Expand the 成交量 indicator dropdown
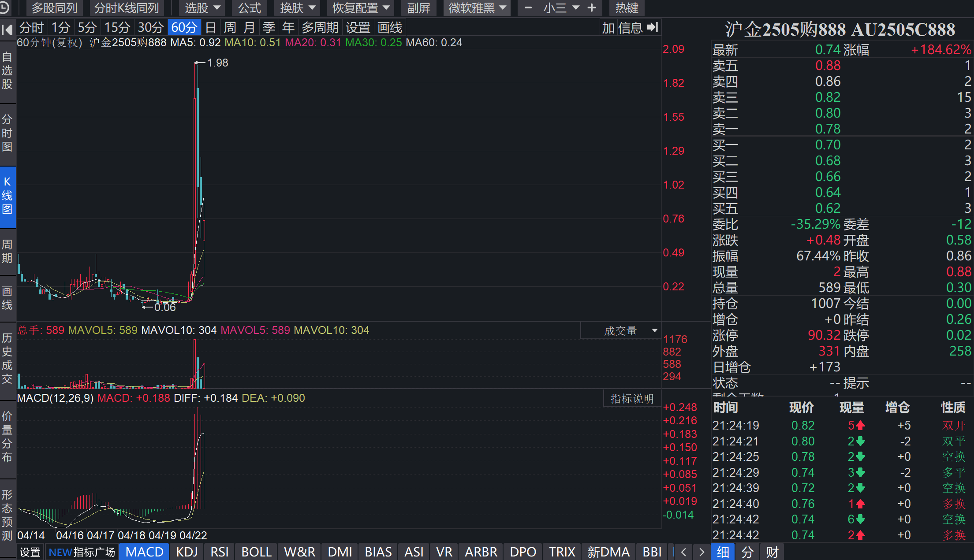This screenshot has width=974, height=560. point(654,330)
